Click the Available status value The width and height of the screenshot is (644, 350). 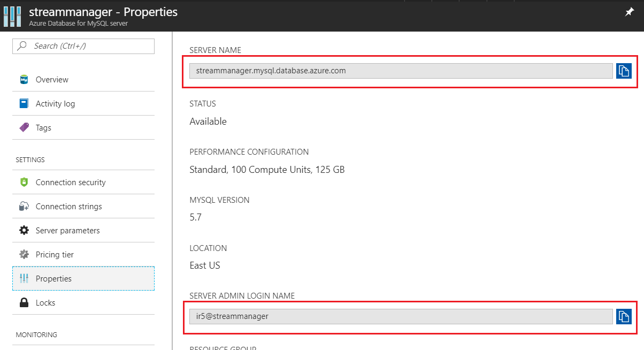[x=208, y=121]
